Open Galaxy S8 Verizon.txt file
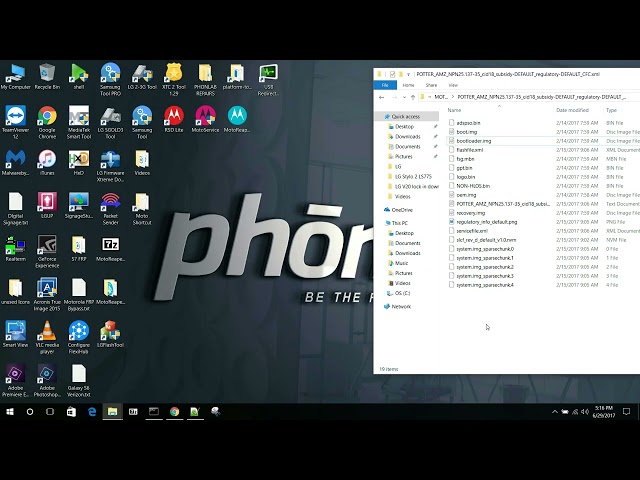This screenshot has width=640, height=480. pyautogui.click(x=79, y=380)
